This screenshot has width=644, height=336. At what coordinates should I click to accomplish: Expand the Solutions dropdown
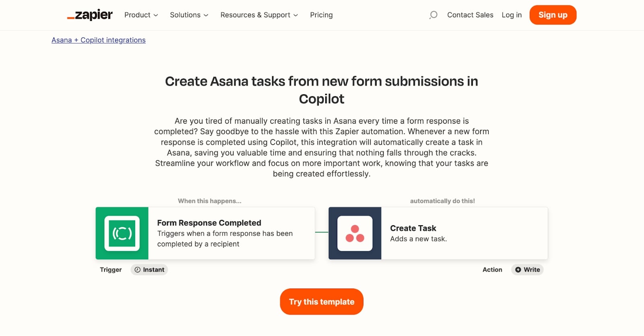[x=188, y=15]
